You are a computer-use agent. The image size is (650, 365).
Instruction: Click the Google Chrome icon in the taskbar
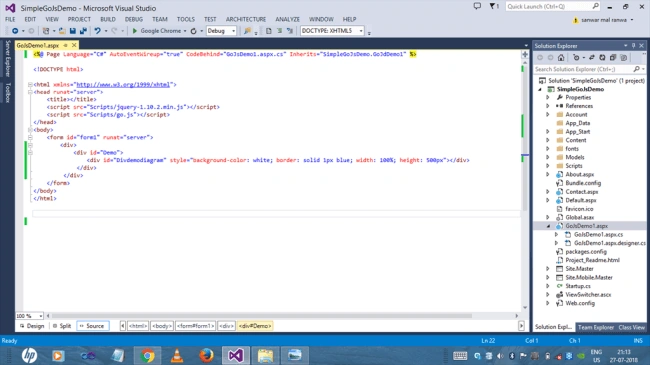[147, 355]
